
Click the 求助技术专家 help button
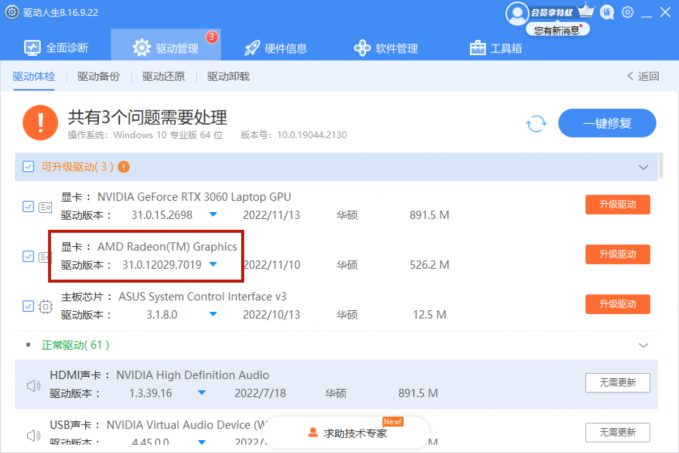(347, 433)
